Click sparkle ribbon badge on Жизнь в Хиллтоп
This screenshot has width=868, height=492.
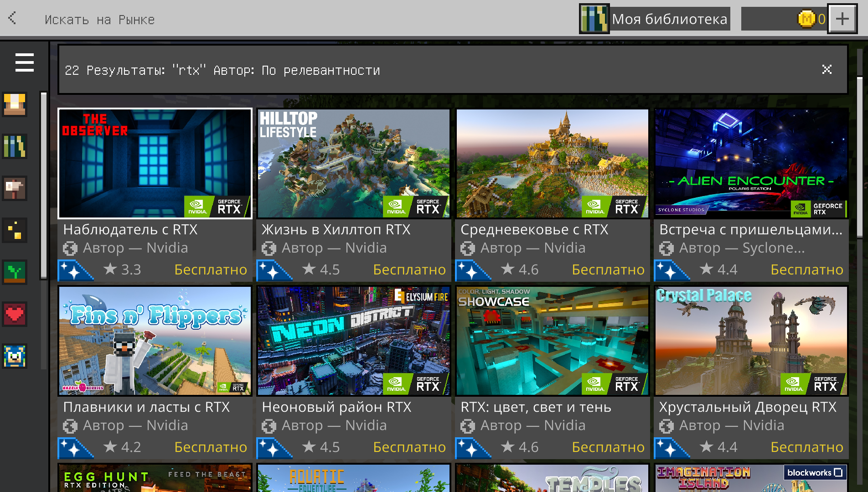[274, 270]
